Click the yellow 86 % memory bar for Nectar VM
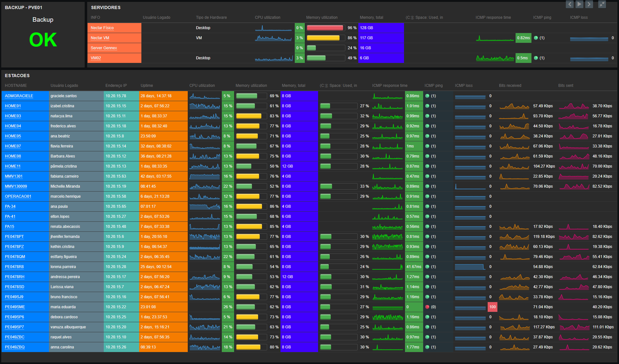The height and width of the screenshot is (364, 619). (x=326, y=38)
